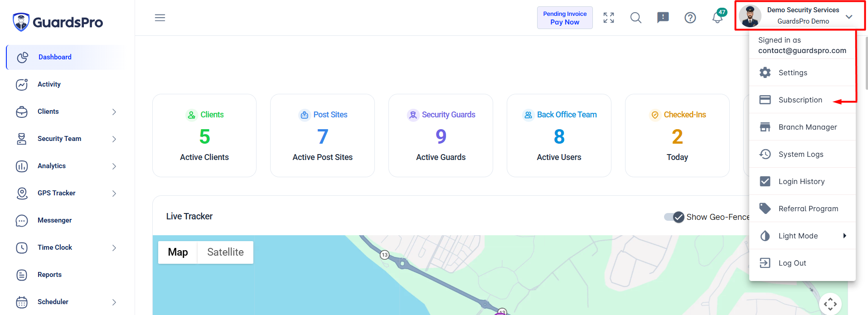Click the Live Tracker heading
This screenshot has width=868, height=315.
tap(189, 216)
